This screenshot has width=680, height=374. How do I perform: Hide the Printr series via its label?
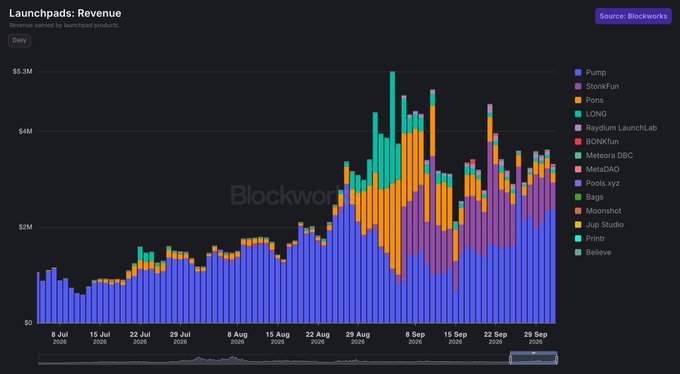(595, 239)
